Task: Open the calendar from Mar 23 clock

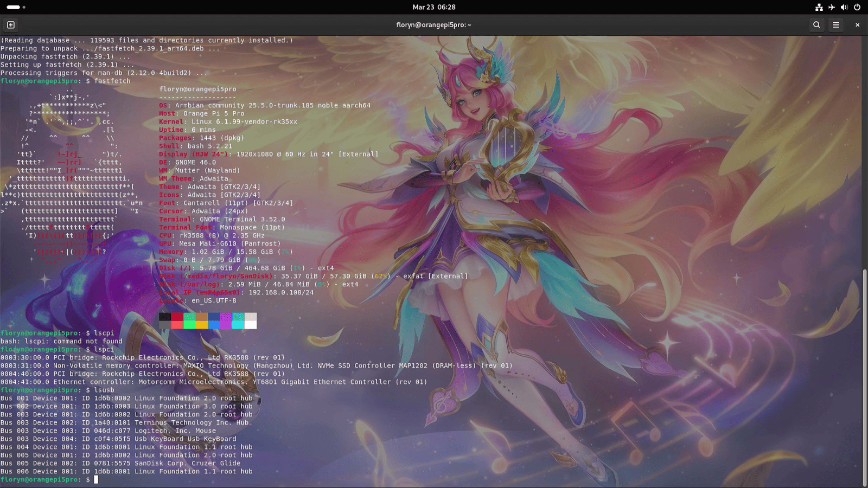Action: pos(433,7)
